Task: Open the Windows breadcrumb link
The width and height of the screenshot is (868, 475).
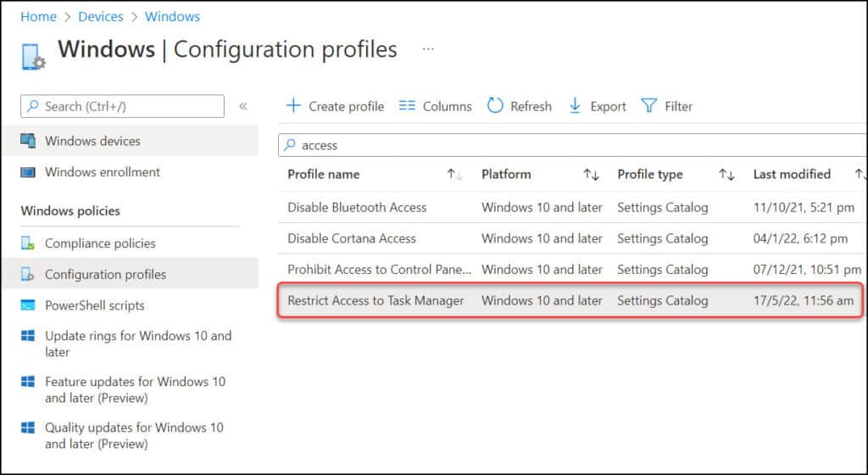Action: pyautogui.click(x=172, y=17)
